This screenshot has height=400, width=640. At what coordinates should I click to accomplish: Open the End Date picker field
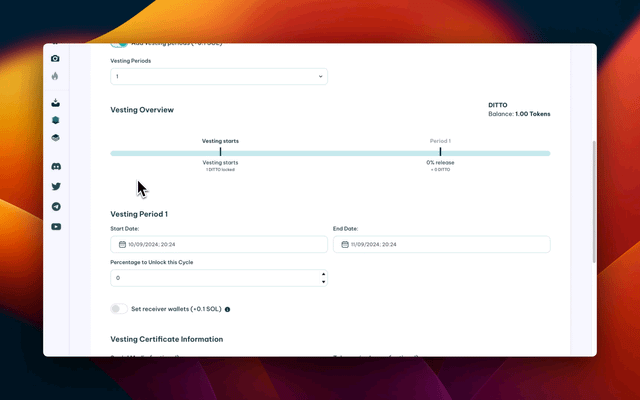tap(441, 244)
